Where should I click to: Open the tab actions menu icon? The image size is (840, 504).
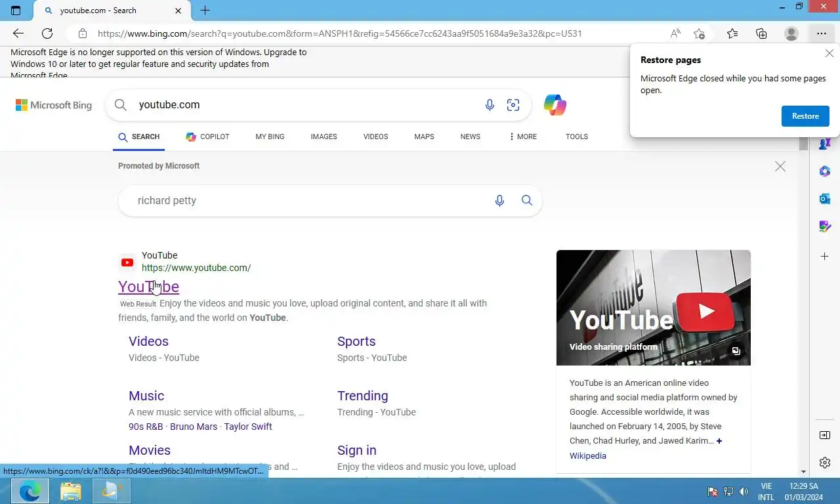(16, 10)
